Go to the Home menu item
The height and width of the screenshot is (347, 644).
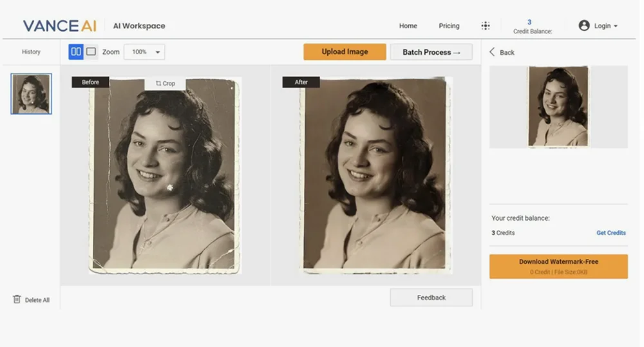(408, 26)
